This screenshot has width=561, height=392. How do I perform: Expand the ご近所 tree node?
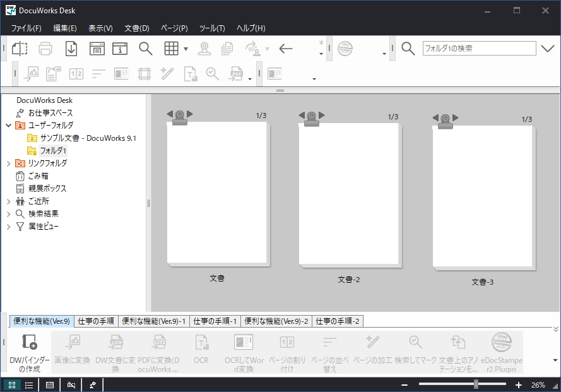pos(9,201)
